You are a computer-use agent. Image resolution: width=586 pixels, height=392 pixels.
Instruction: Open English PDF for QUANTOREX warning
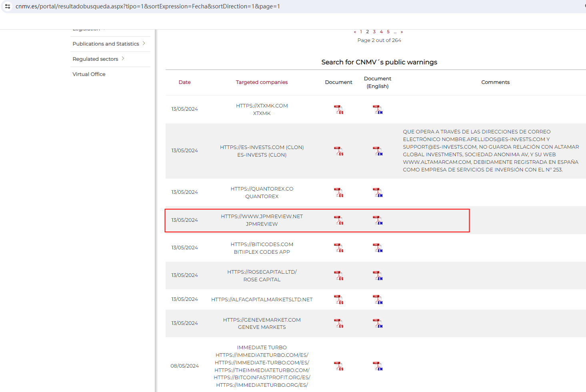(377, 193)
